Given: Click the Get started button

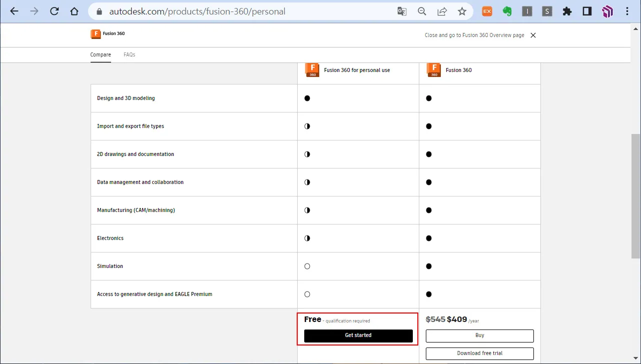Looking at the screenshot, I should (358, 335).
